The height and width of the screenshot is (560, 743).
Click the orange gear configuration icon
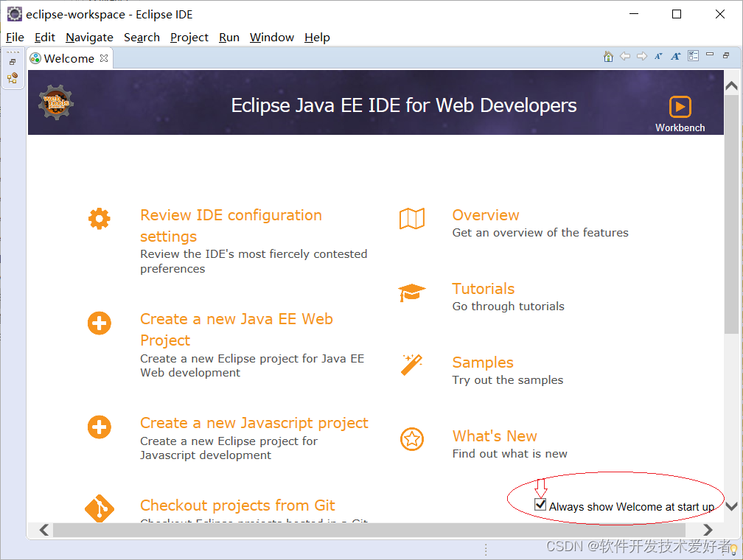click(x=99, y=218)
